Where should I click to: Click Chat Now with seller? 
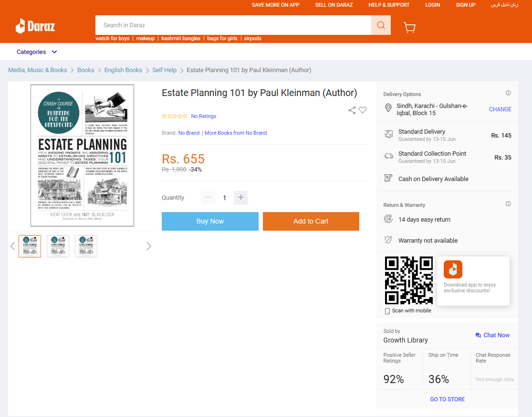click(493, 335)
